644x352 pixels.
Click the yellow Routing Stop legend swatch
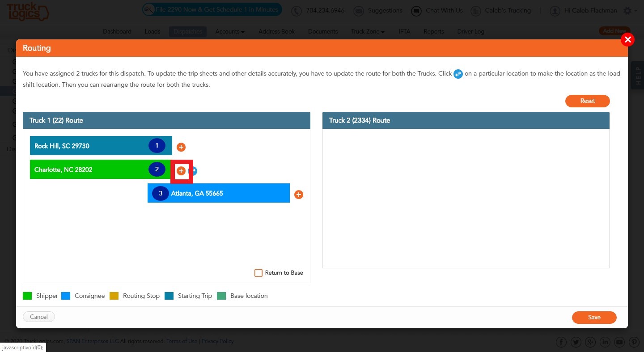click(114, 296)
